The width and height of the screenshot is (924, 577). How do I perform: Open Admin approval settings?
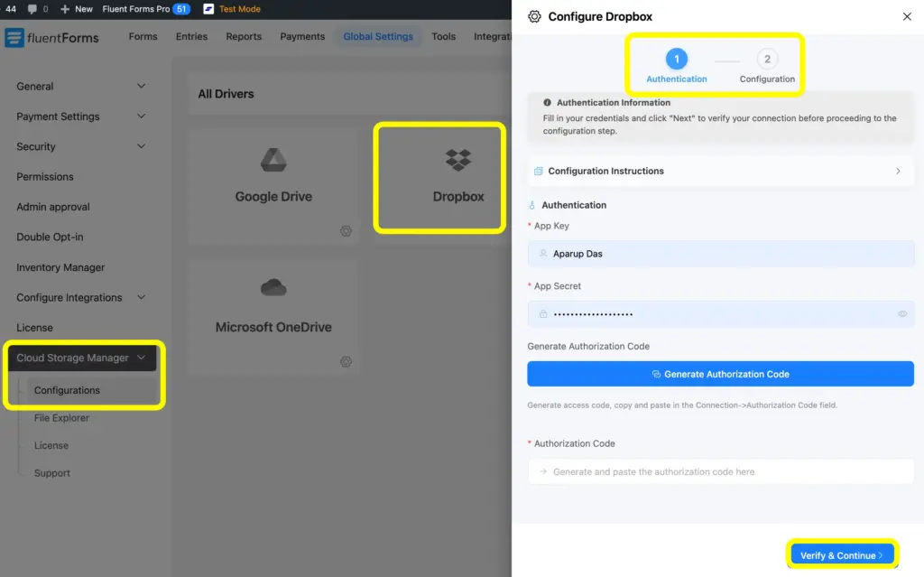(53, 207)
